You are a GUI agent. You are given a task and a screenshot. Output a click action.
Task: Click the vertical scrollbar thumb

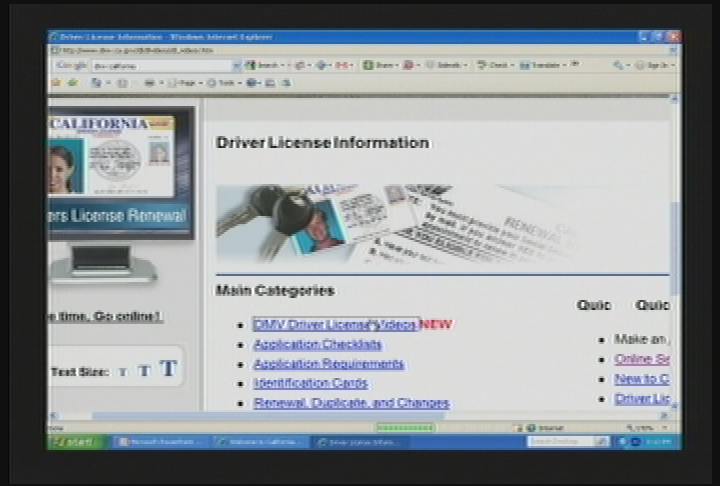tap(675, 249)
